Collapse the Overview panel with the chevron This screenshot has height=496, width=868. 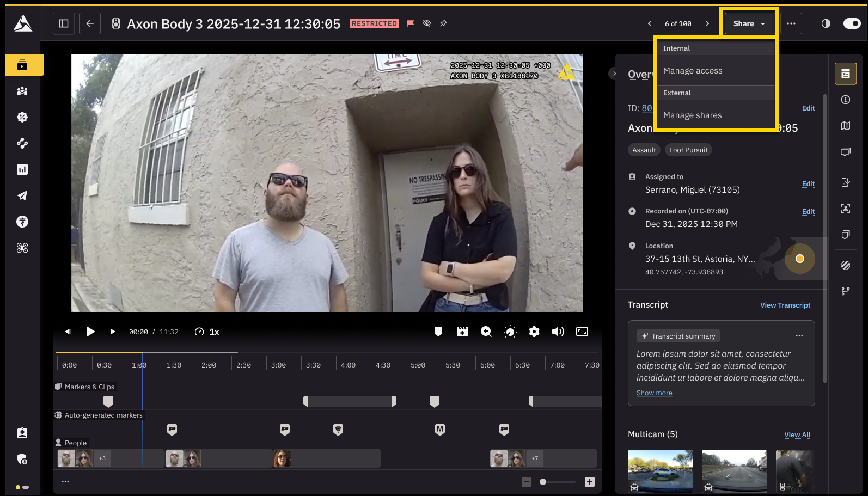(x=614, y=74)
